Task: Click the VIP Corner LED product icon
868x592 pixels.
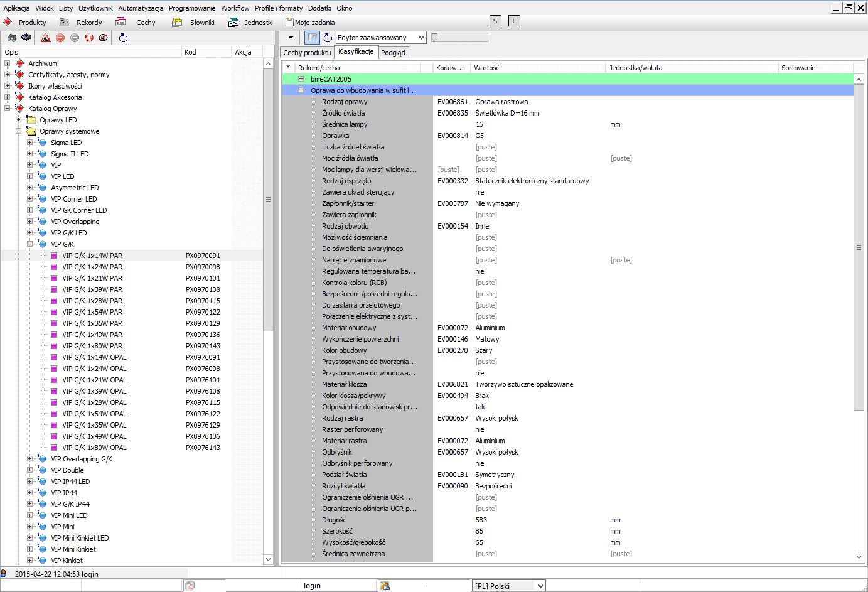Action: [x=42, y=198]
